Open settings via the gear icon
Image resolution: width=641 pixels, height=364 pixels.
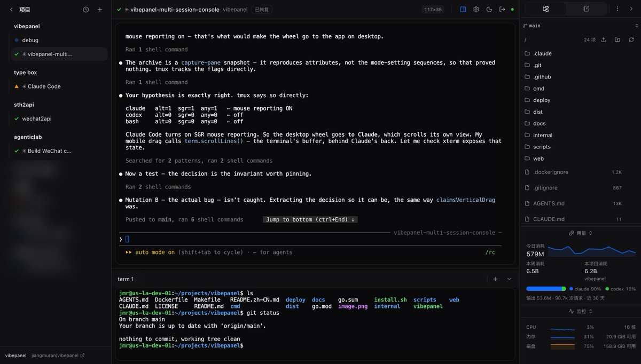click(x=476, y=9)
